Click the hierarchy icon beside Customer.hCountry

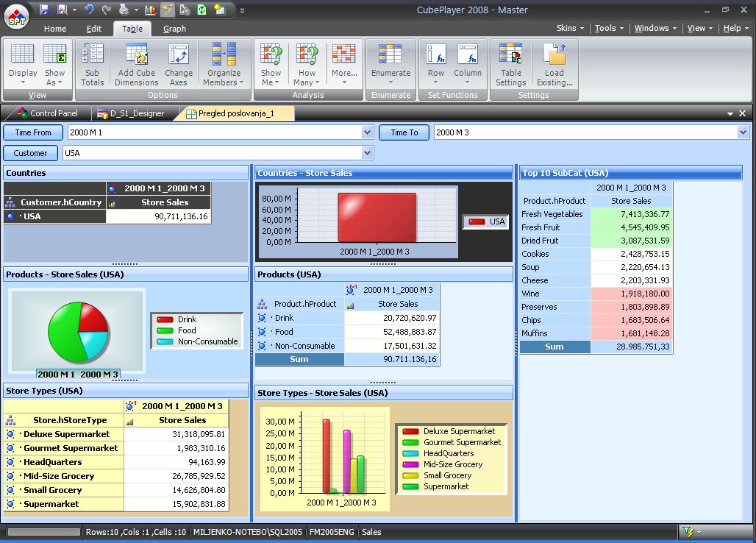click(10, 202)
